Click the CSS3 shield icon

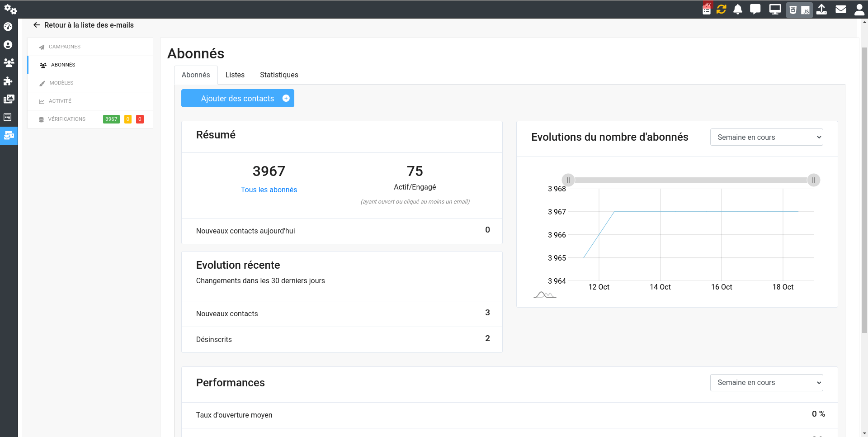click(793, 10)
